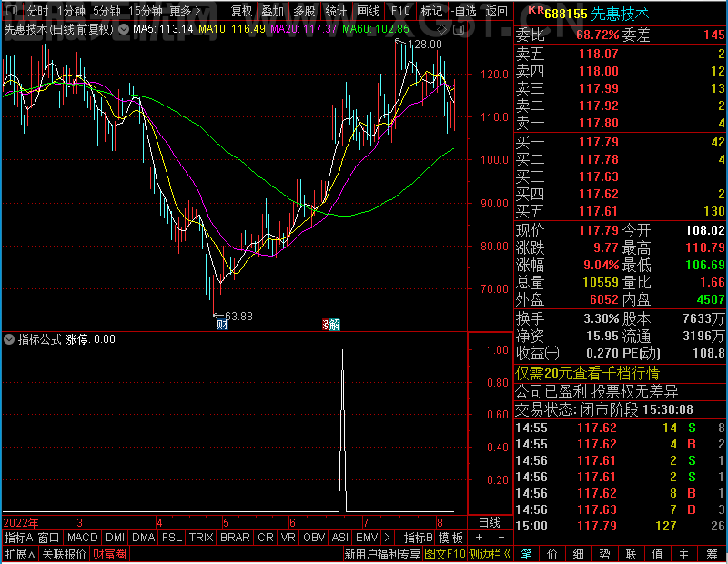Screen dimensions: 728x564
Task: Open 多股 multi-stock view
Action: (305, 11)
